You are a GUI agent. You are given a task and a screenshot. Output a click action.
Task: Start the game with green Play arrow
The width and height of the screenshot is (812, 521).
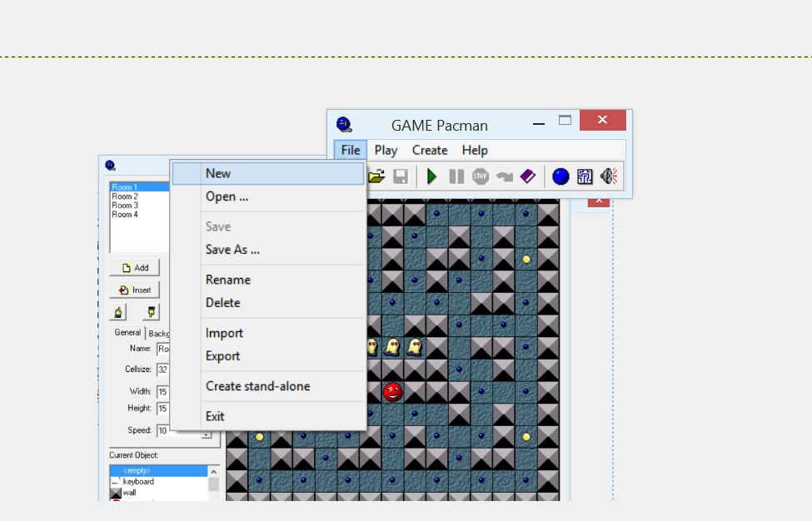431,176
